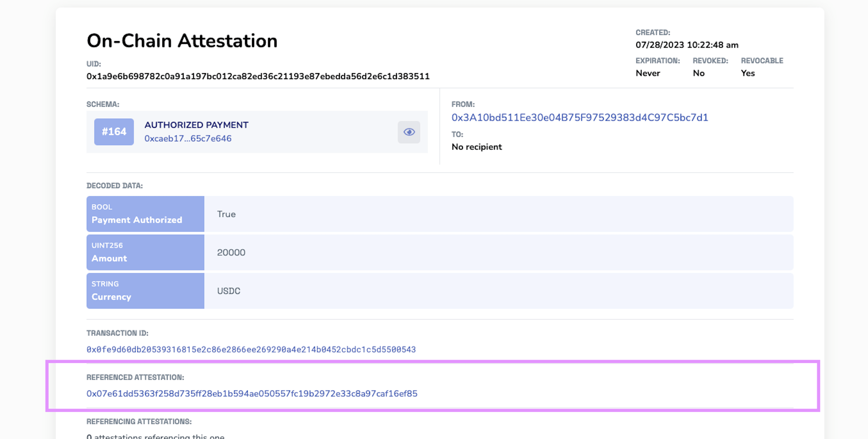
Task: Click the expiration value "Never"
Action: pyautogui.click(x=648, y=73)
